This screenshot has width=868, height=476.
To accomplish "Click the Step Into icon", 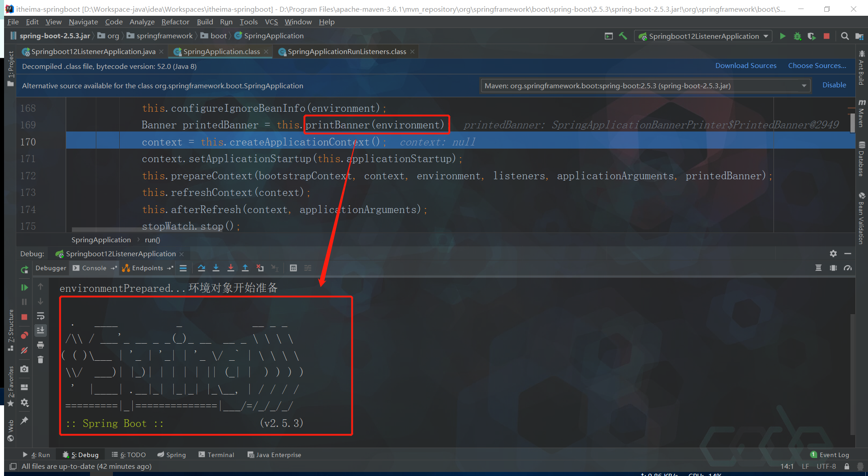I will 216,268.
